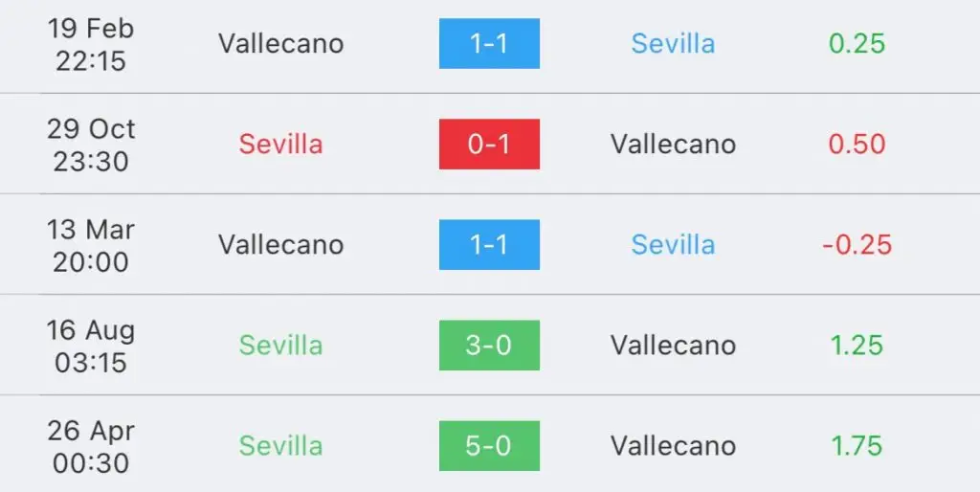Screen dimensions: 980x492
Task: Select green Sevilla in the 26 Apr match
Action: [x=281, y=446]
